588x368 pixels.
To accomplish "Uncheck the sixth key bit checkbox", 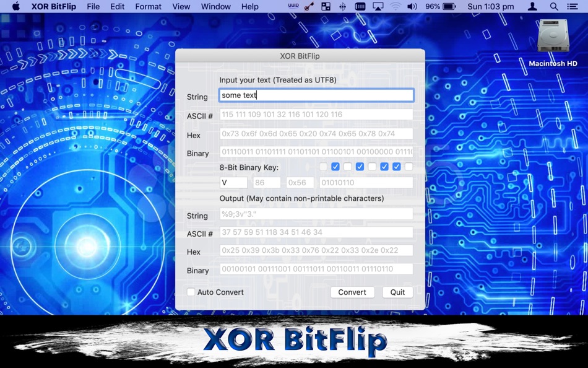I will 384,167.
